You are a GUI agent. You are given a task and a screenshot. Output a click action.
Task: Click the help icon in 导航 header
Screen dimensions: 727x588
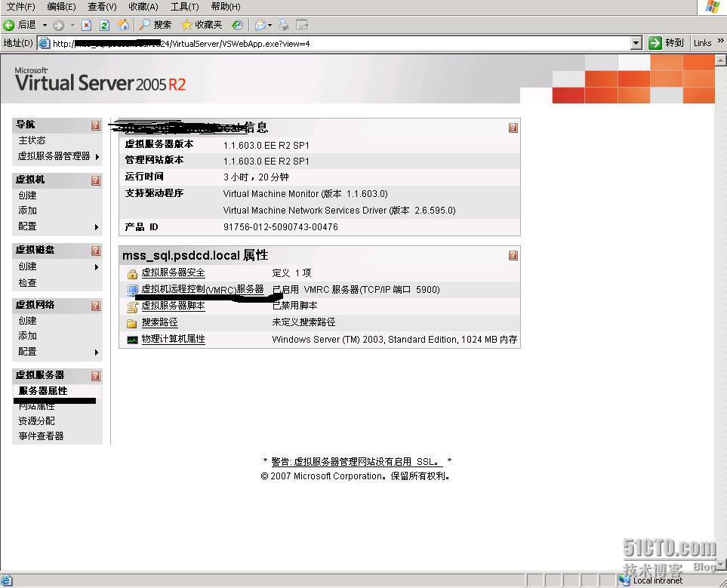click(96, 125)
